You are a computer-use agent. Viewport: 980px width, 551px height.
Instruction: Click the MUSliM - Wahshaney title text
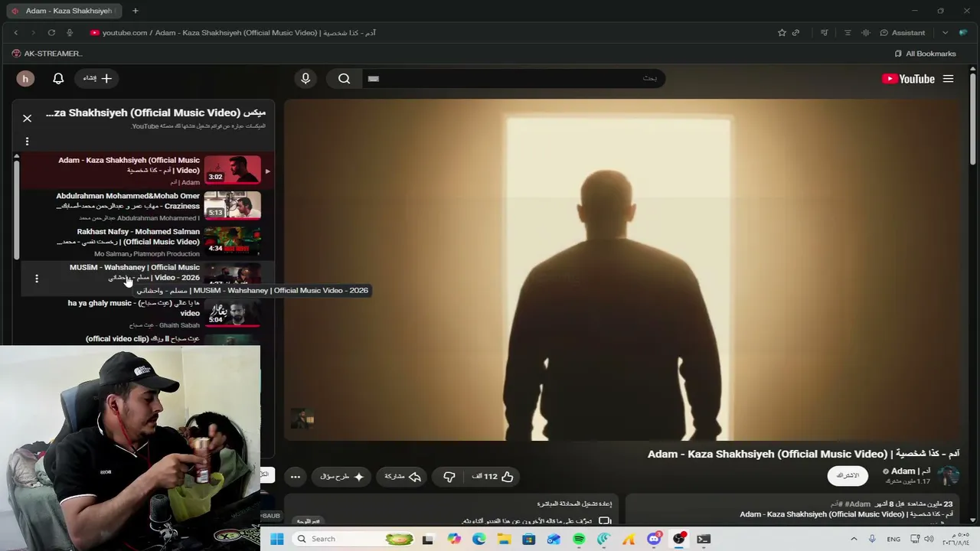point(135,272)
